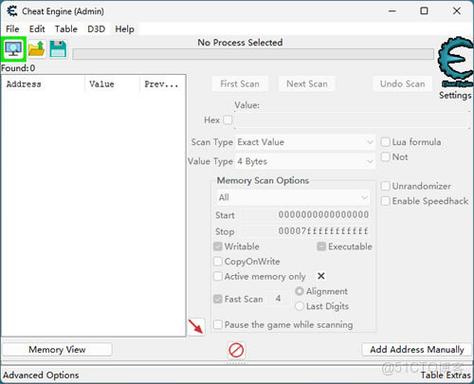Expand the Memory Scan Options All dropdown
The width and height of the screenshot is (474, 384).
click(293, 197)
